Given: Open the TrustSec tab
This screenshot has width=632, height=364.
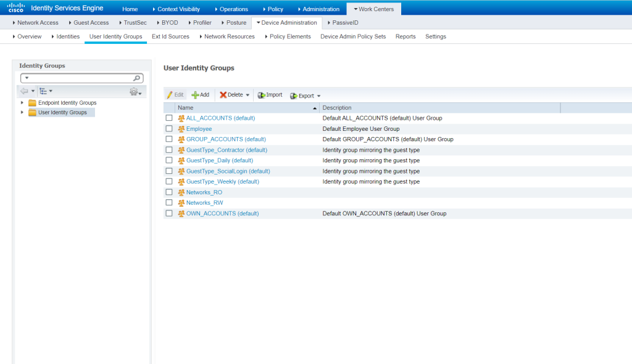Looking at the screenshot, I should click(133, 23).
